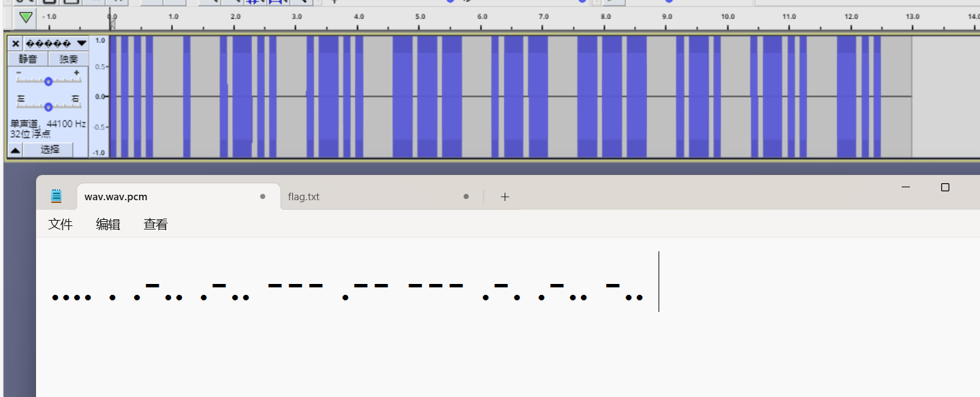980x397 pixels.
Task: Click the 选择 track select button
Action: click(x=50, y=150)
